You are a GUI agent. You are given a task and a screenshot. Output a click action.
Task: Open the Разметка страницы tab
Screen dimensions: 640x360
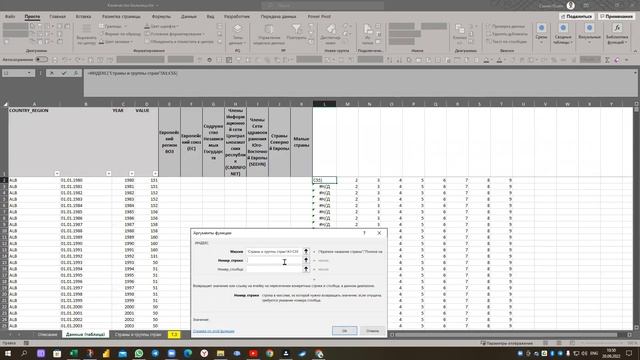click(x=121, y=16)
